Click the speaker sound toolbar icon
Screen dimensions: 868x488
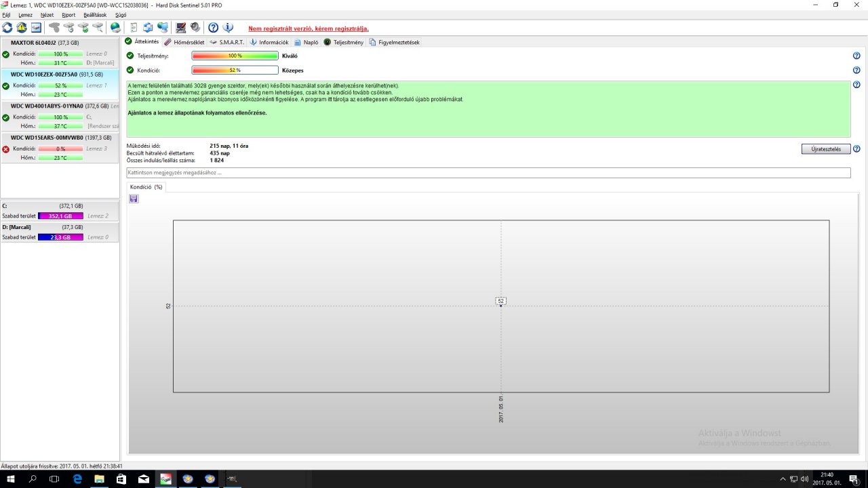click(195, 28)
